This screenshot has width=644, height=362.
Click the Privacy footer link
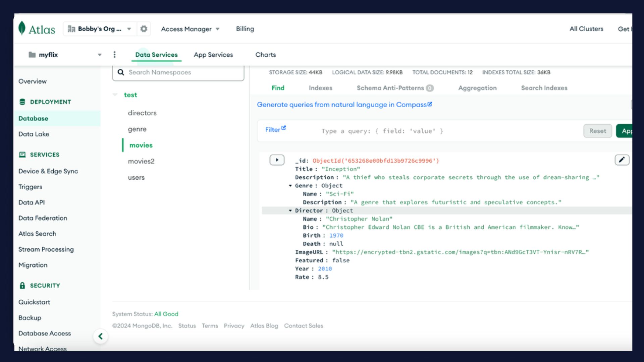pyautogui.click(x=234, y=326)
